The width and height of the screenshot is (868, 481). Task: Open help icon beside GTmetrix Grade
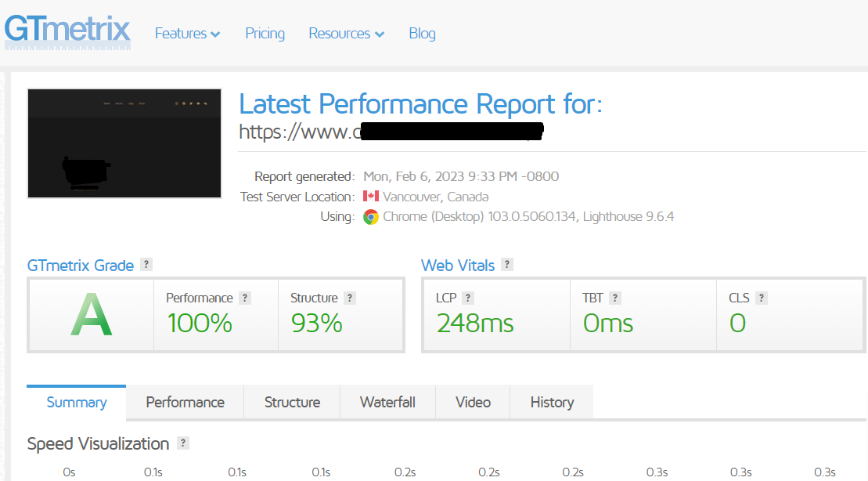146,265
